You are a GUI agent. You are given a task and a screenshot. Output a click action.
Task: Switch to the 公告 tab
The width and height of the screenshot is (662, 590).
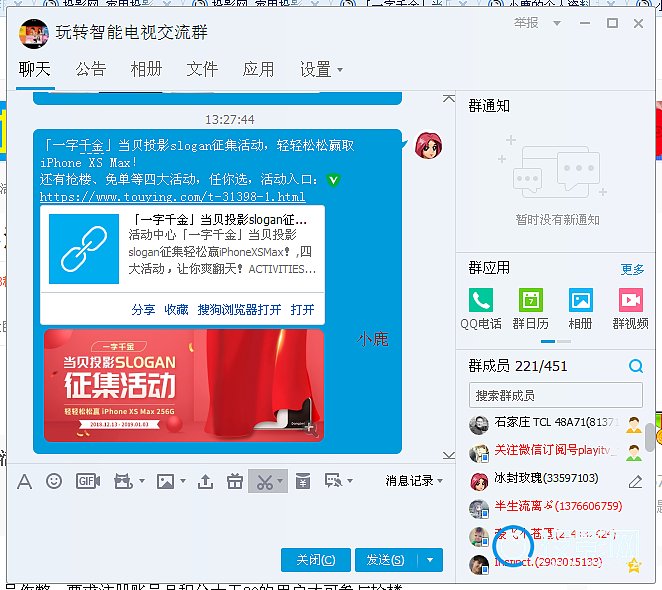pyautogui.click(x=91, y=69)
